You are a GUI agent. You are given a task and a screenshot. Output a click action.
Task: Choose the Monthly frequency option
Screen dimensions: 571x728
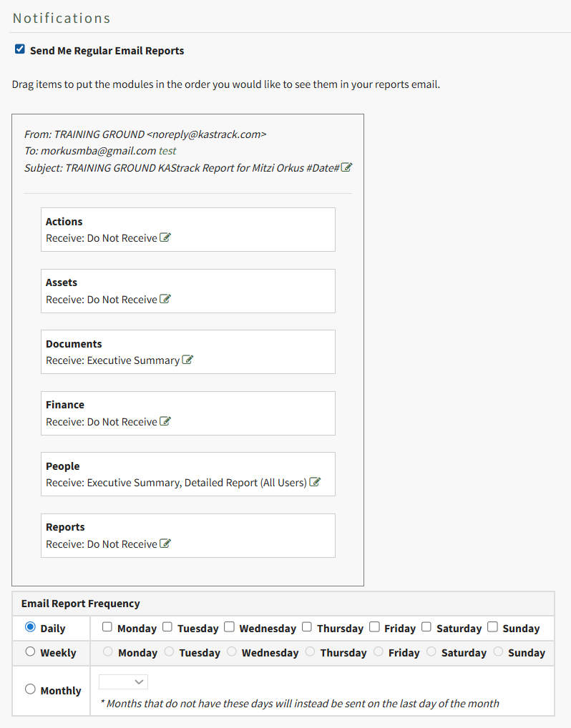(x=30, y=689)
